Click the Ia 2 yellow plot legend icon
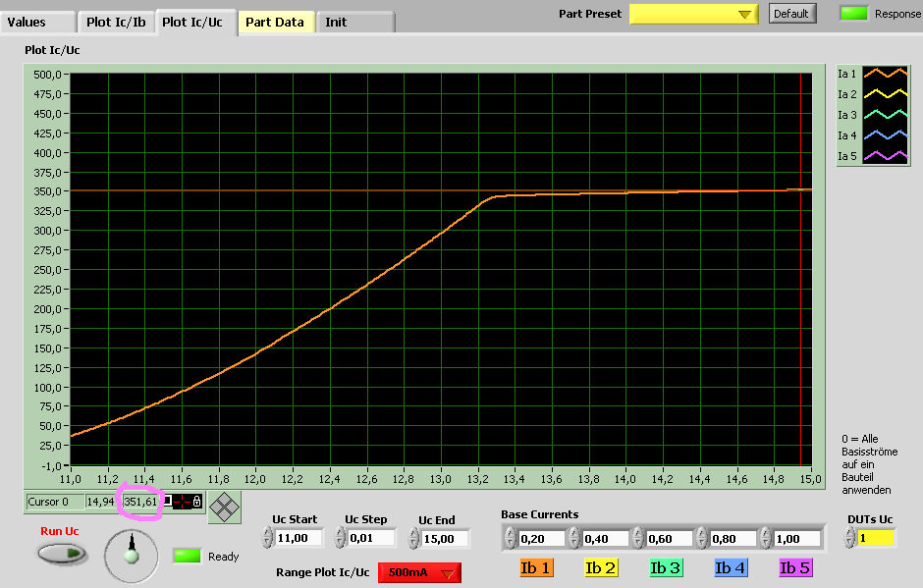Screen dimensions: 923x588 [x=884, y=94]
